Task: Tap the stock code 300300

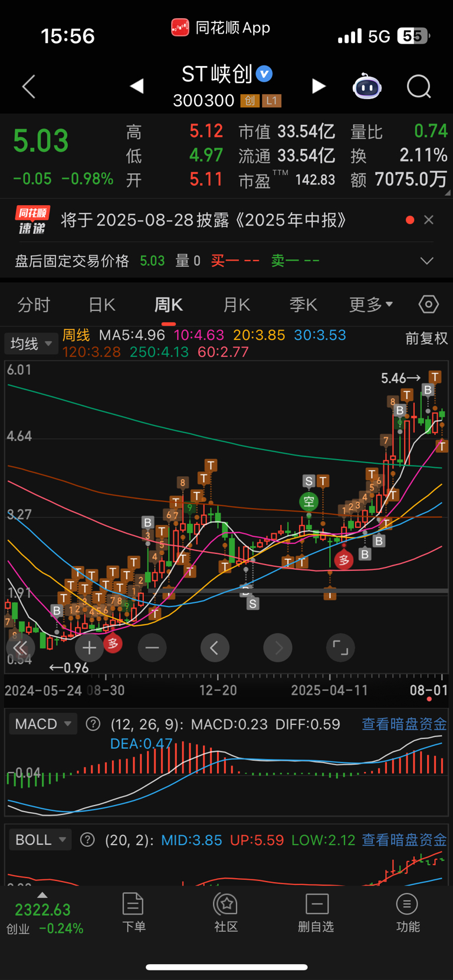Action: (x=203, y=101)
